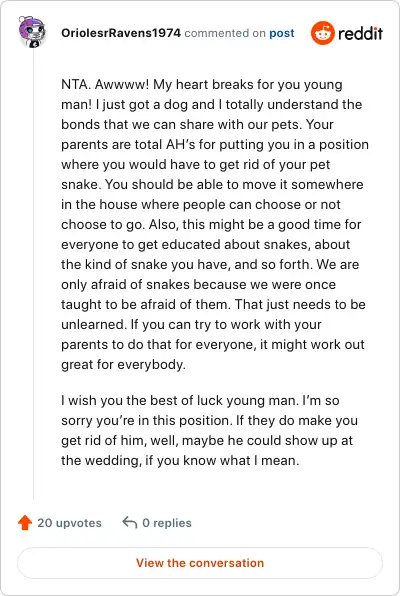Image resolution: width=400 pixels, height=596 pixels.
Task: Click the Reddit Snoo logo icon
Action: [x=322, y=33]
